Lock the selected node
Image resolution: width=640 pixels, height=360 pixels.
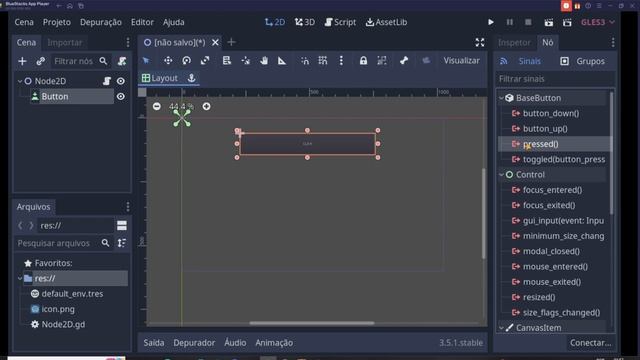[x=363, y=61]
